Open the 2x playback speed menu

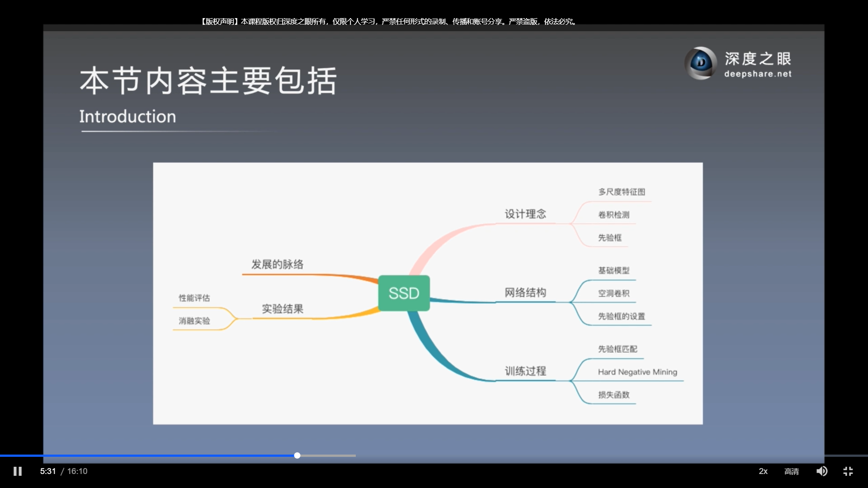763,471
